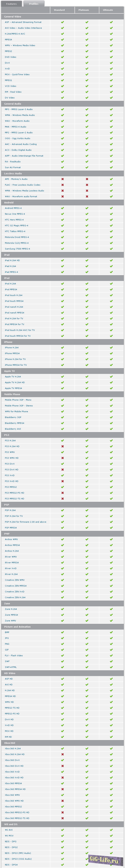Click the Ultimate column header
Image resolution: width=125 pixels, height=868 pixels.
point(108,10)
